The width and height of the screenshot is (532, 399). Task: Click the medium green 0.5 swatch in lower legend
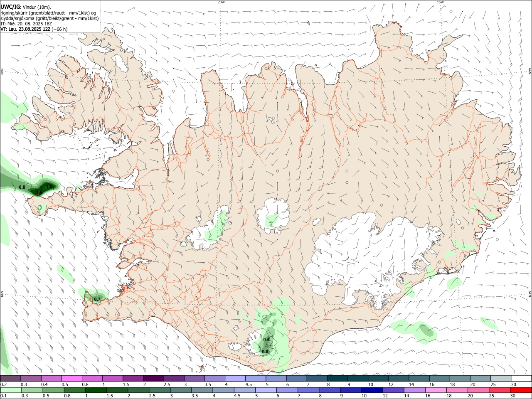pyautogui.click(x=53, y=390)
